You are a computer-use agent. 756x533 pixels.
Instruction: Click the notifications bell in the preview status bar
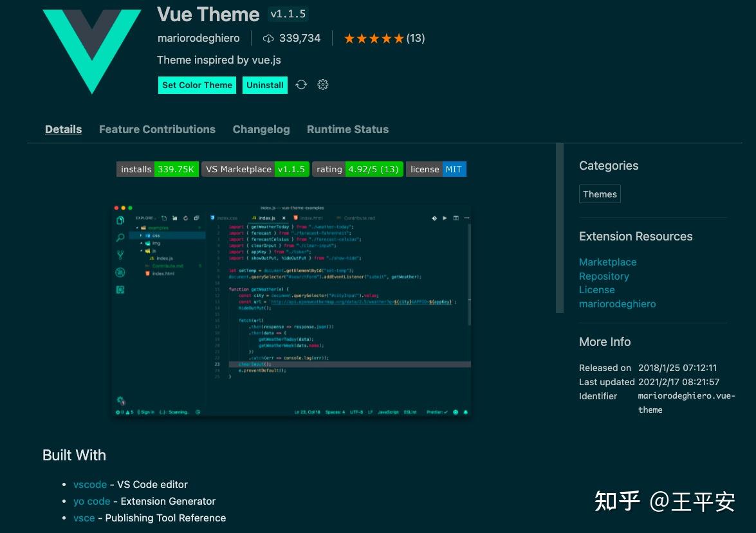(x=465, y=412)
